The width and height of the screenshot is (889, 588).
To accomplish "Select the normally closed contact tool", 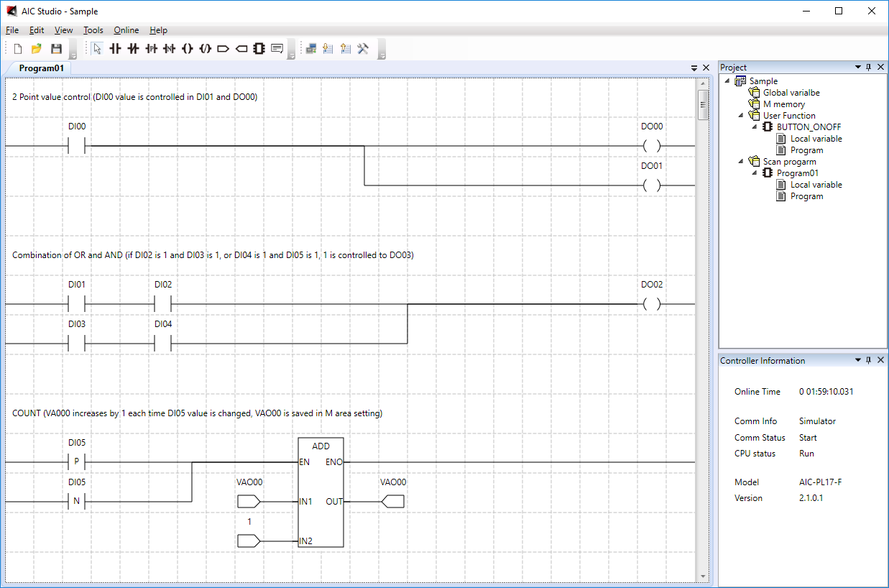I will click(x=133, y=49).
